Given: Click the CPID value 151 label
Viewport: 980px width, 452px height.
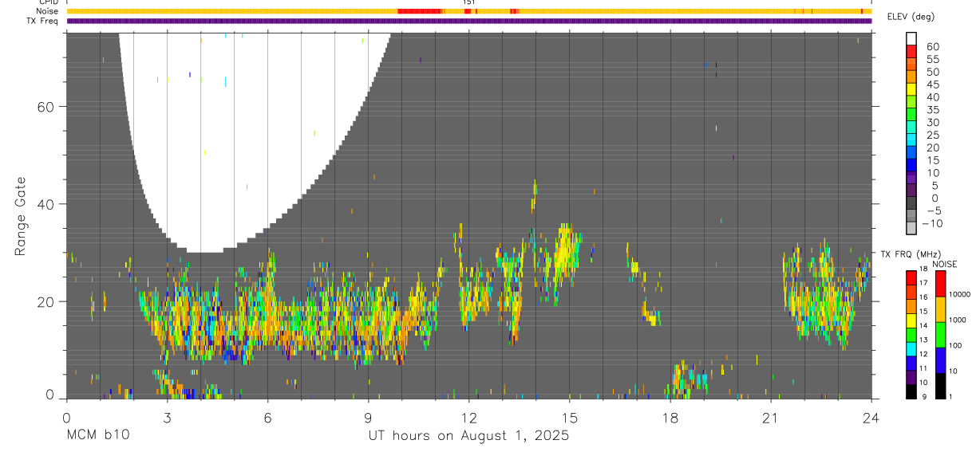Looking at the screenshot, I should point(468,2).
